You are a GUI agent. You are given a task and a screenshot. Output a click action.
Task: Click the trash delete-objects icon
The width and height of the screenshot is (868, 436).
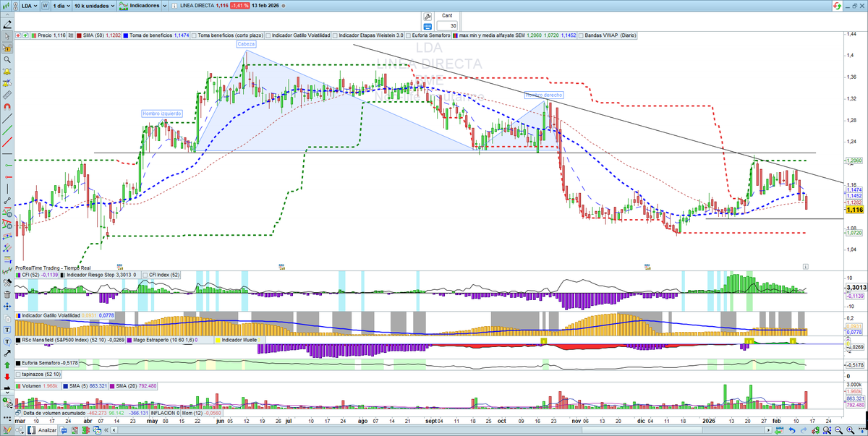click(x=7, y=294)
